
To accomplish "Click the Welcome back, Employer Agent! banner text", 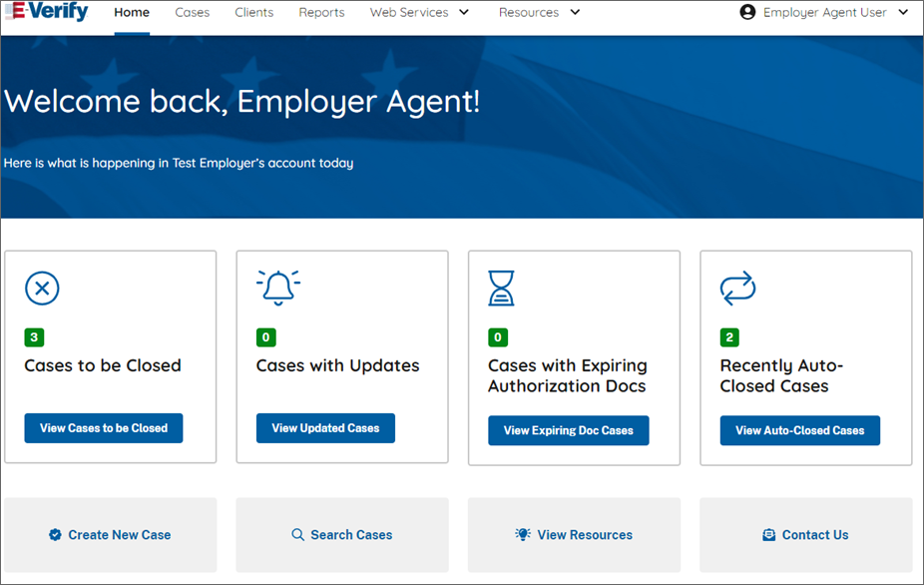I will (x=241, y=102).
